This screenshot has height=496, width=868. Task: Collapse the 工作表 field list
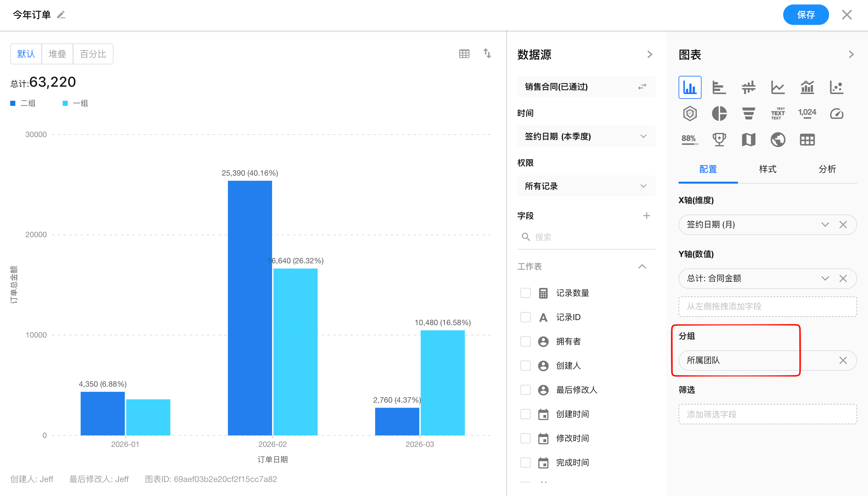click(642, 266)
